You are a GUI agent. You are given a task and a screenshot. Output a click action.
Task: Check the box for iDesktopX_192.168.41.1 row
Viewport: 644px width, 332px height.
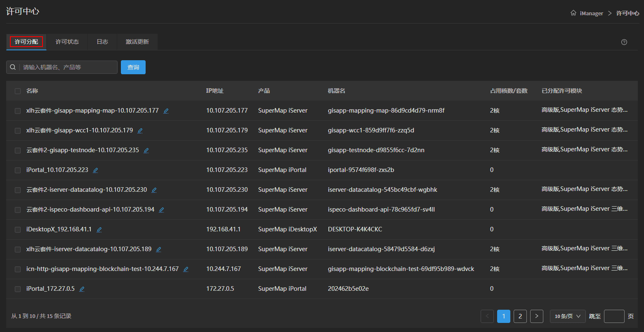pyautogui.click(x=18, y=230)
